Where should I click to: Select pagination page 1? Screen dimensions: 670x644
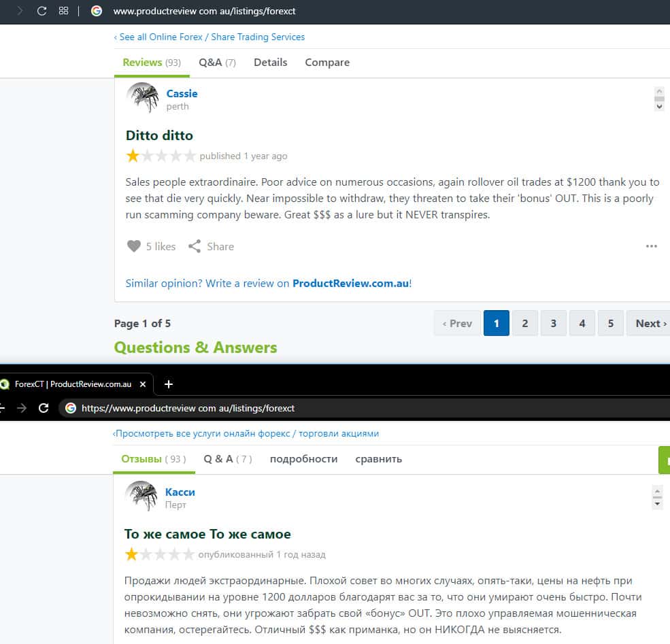click(x=497, y=323)
